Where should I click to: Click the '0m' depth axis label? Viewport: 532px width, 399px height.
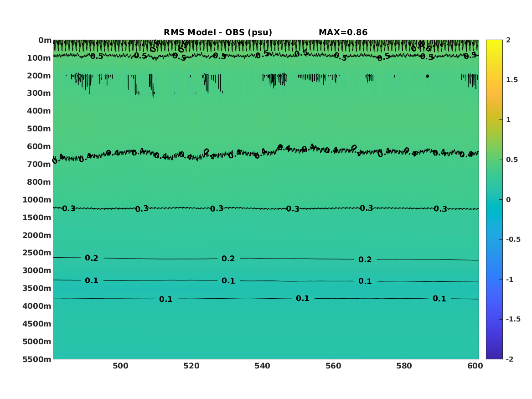coord(45,41)
